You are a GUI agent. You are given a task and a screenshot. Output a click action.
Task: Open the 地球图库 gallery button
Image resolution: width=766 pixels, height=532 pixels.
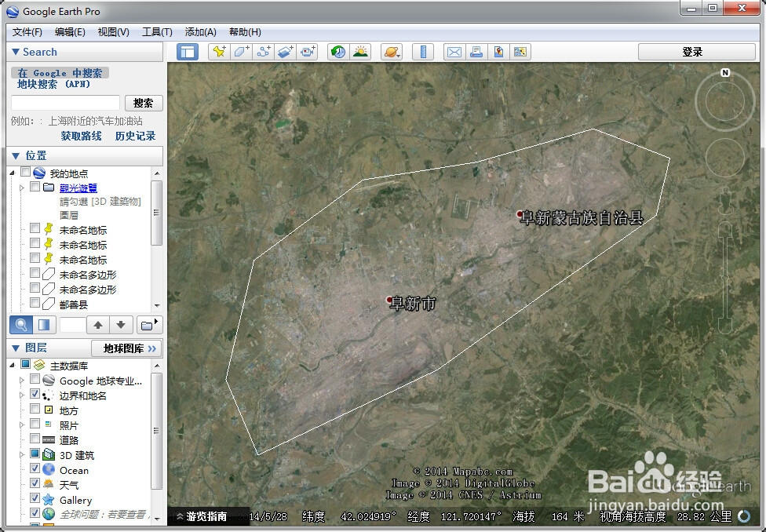coord(126,348)
